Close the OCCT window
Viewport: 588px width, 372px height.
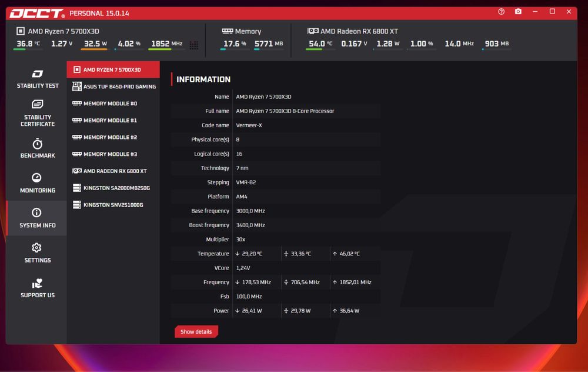pos(569,12)
